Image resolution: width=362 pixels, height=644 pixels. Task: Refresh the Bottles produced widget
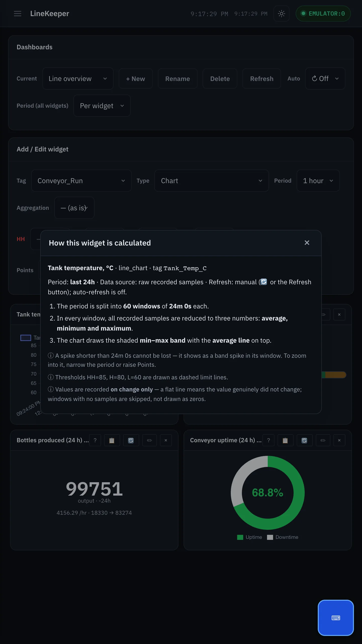[131, 440]
